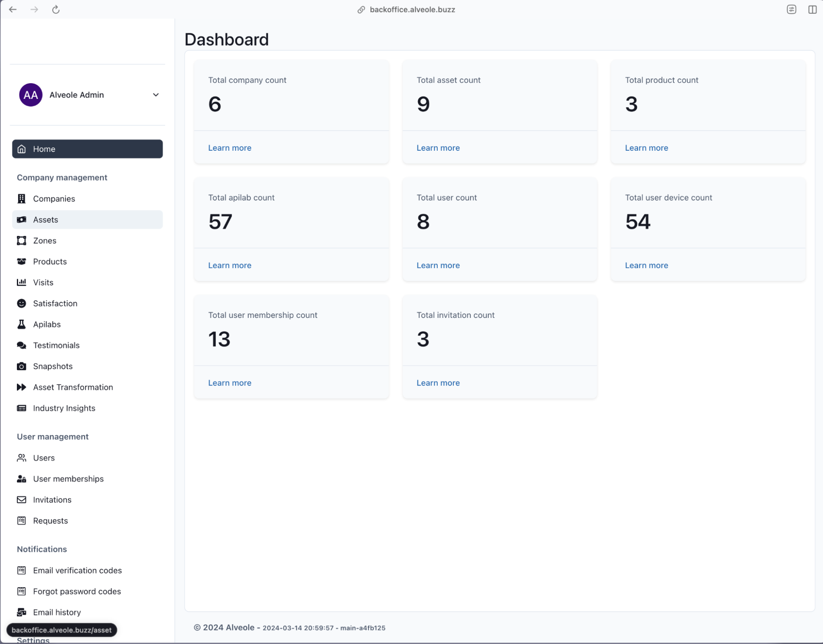The image size is (823, 644).
Task: Click the Satisfaction smiley face icon
Action: click(x=21, y=303)
